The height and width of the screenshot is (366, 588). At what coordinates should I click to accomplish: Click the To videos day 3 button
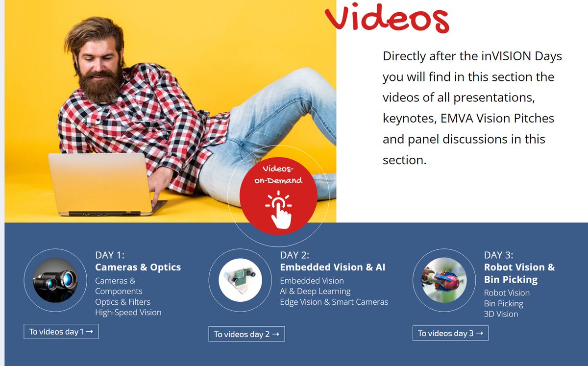pos(450,333)
